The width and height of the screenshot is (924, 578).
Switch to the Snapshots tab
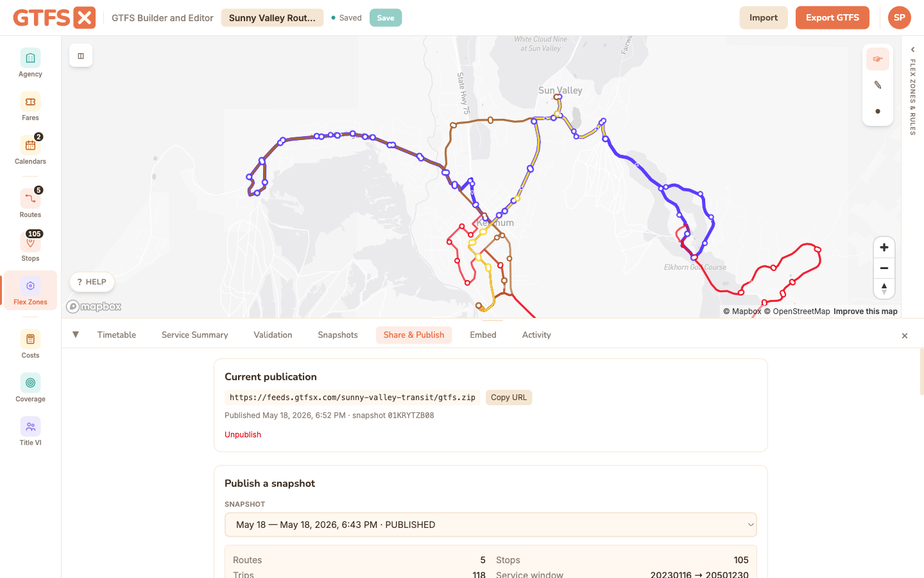(x=338, y=335)
